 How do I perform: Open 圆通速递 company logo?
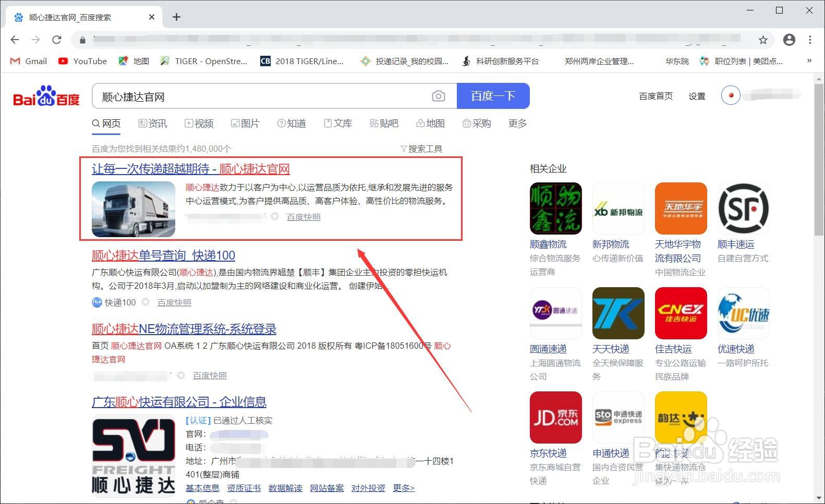pos(556,313)
